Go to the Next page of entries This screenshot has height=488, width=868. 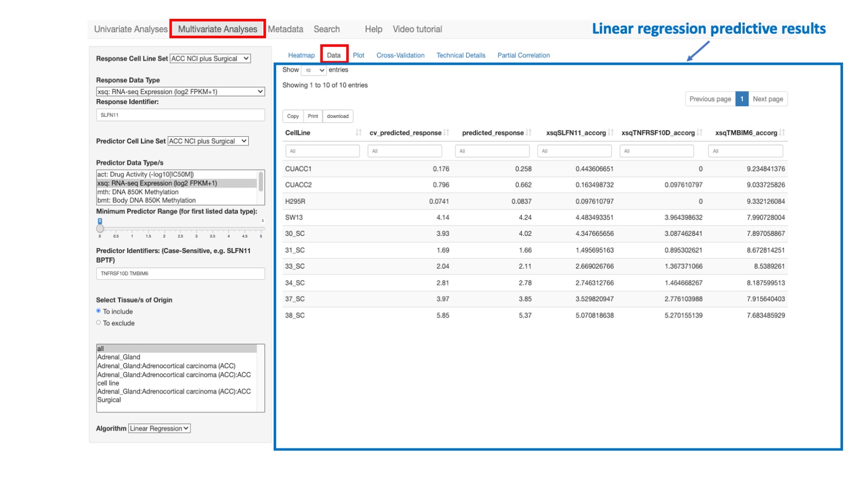pyautogui.click(x=767, y=99)
